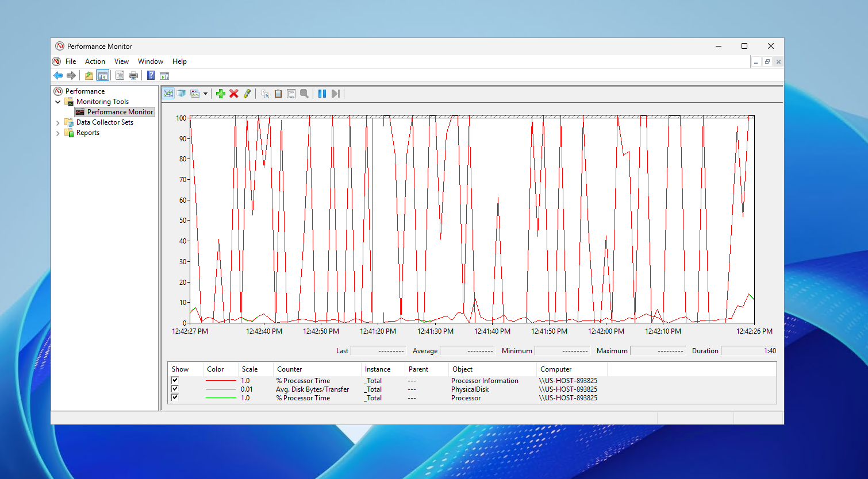868x479 pixels.
Task: Uncheck Show for Processor Information counter
Action: [175, 380]
